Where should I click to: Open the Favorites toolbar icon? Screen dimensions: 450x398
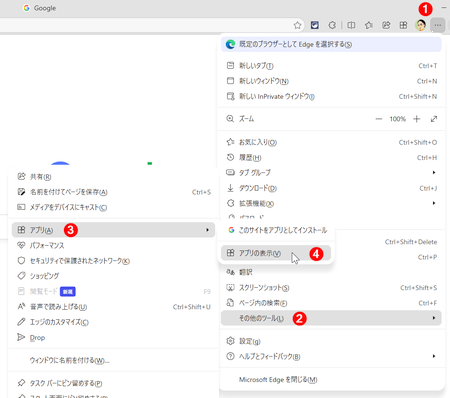pyautogui.click(x=369, y=25)
